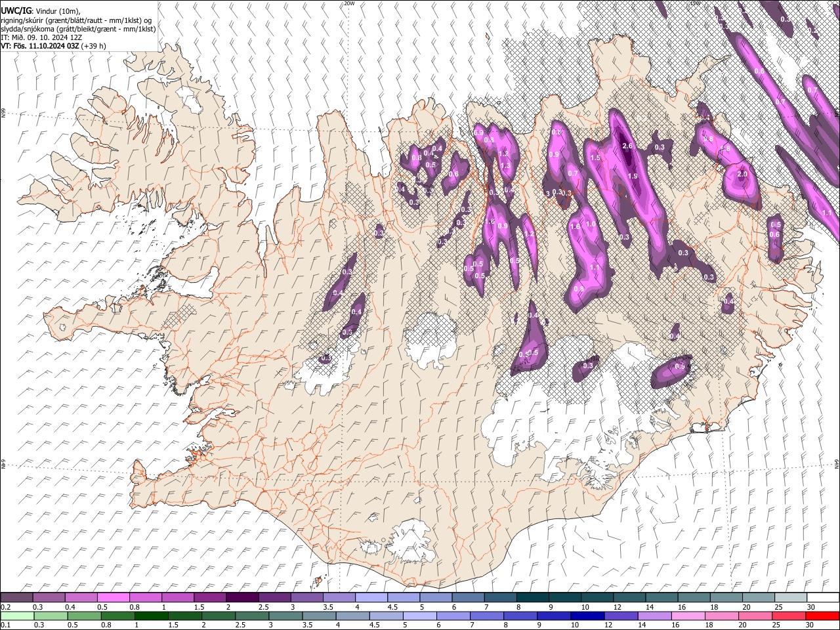Click the upper legend swatch between 0.2 and 0.3
The height and width of the screenshot is (630, 840).
pyautogui.click(x=16, y=598)
